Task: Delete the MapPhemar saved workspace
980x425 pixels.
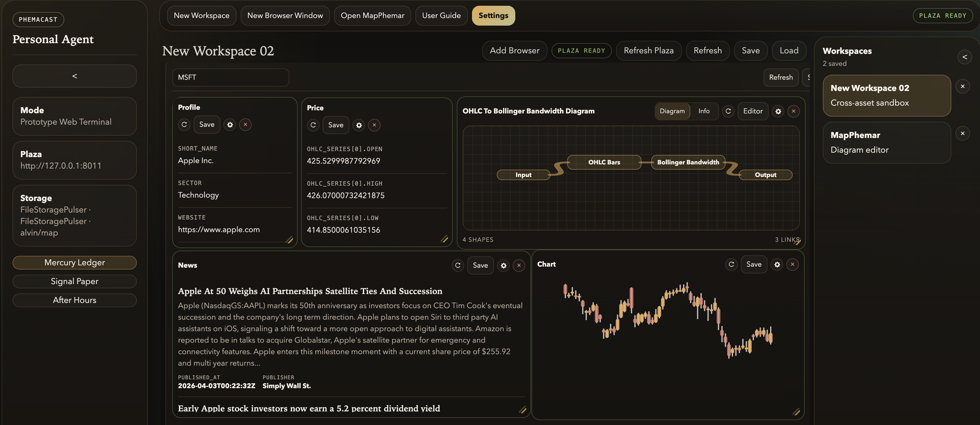Action: tap(963, 133)
